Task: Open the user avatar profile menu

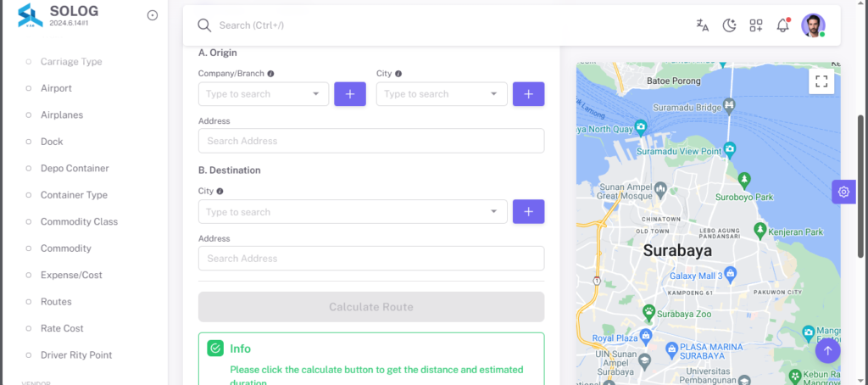Action: 813,25
